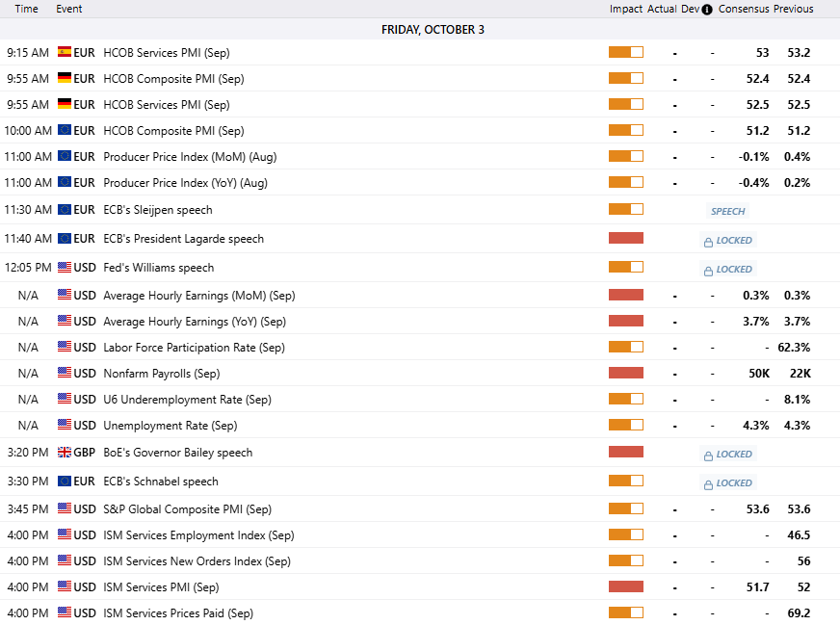Image resolution: width=840 pixels, height=625 pixels.
Task: Click the lock icon on the Lagarde speech row
Action: (708, 241)
